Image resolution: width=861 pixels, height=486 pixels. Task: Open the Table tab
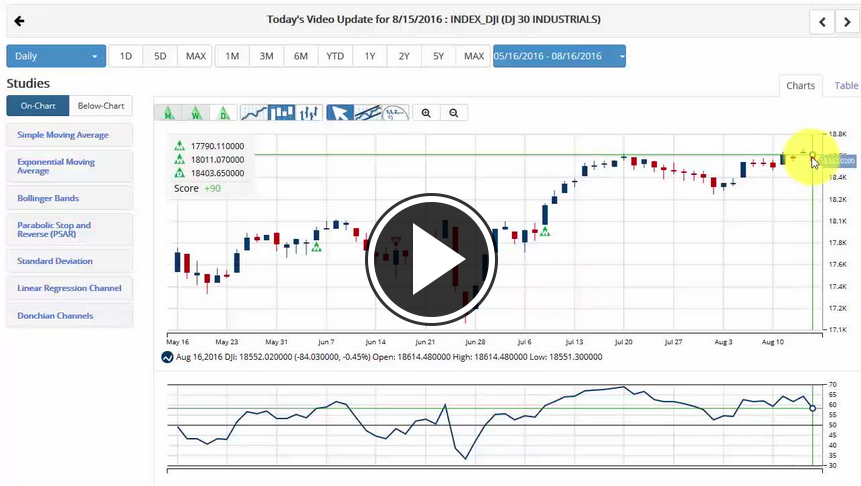pos(846,86)
